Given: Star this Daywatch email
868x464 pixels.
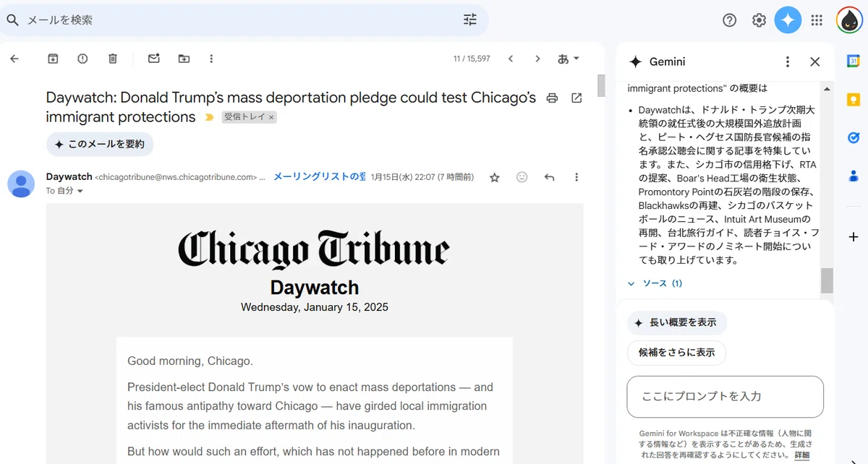Looking at the screenshot, I should coord(495,177).
